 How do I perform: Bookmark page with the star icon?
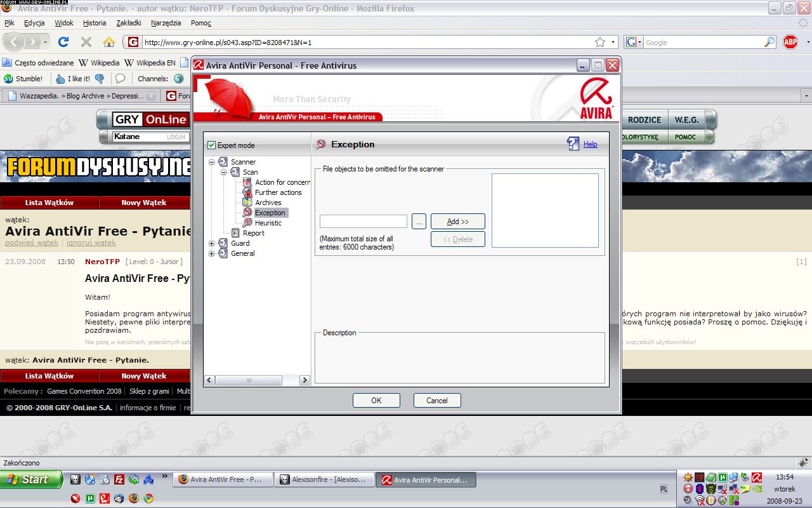click(600, 42)
